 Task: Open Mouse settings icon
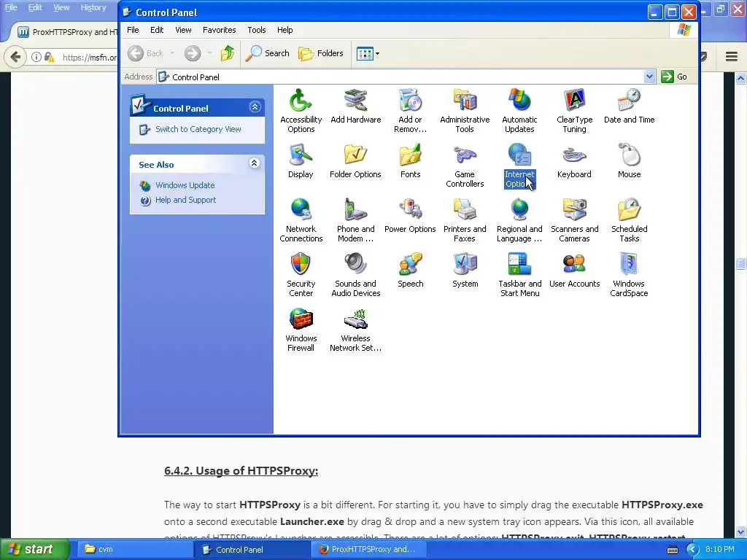(x=629, y=160)
